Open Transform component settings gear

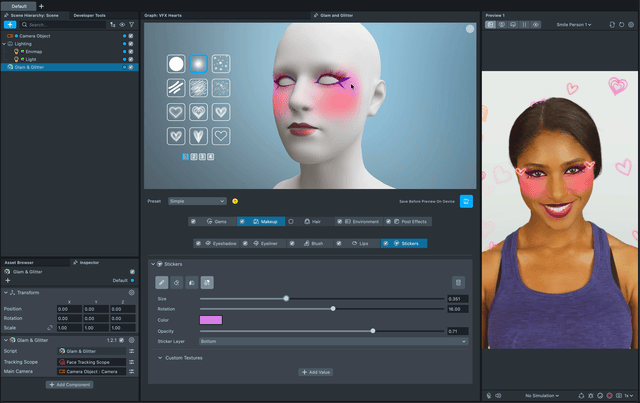click(x=132, y=292)
